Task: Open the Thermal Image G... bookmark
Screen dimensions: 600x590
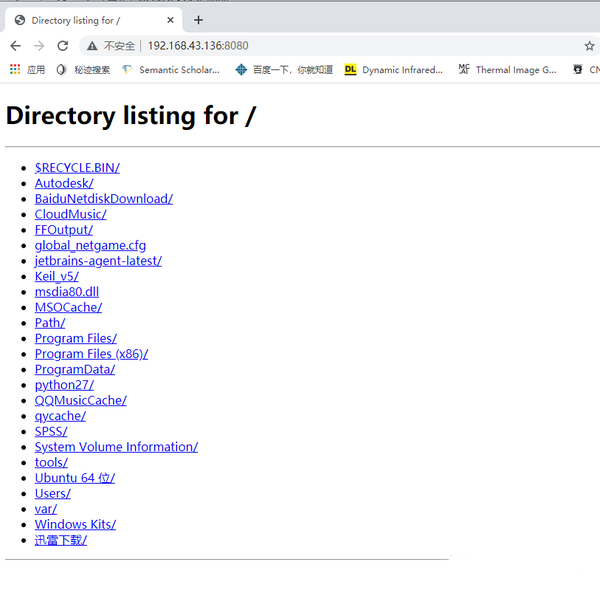Action: 507,70
